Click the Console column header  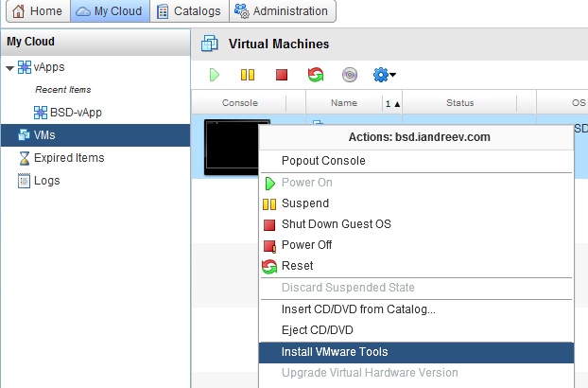coord(239,103)
